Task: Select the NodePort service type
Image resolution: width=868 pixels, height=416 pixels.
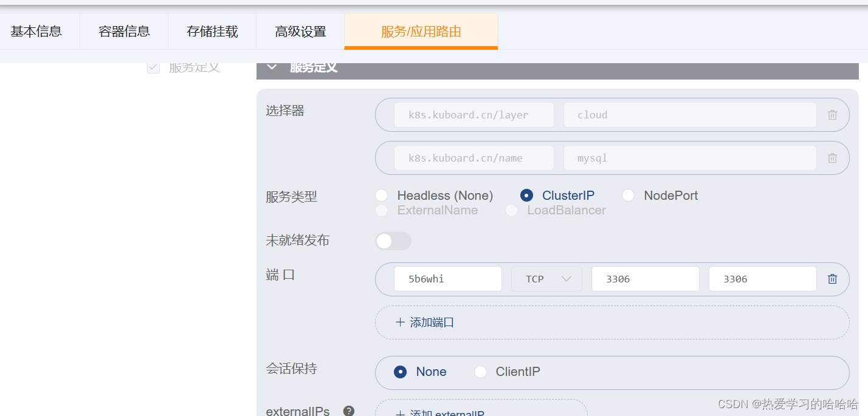Action: pyautogui.click(x=628, y=195)
